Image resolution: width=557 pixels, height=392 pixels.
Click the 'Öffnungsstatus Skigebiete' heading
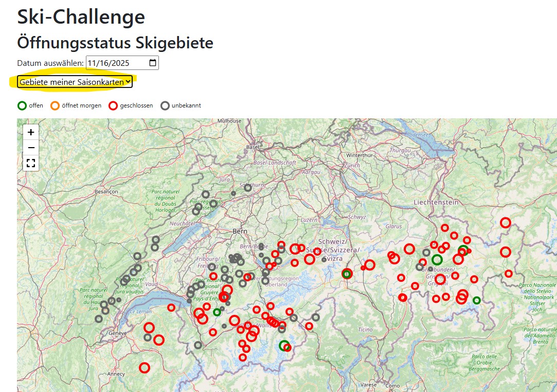pyautogui.click(x=115, y=42)
